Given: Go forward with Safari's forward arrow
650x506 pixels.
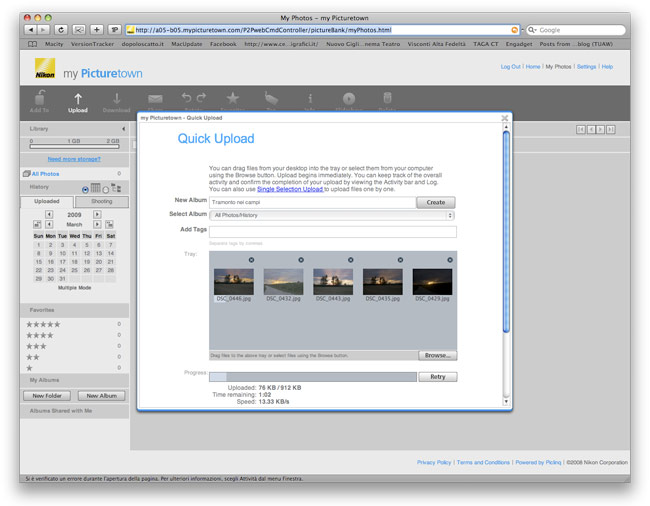Looking at the screenshot, I should [x=43, y=30].
